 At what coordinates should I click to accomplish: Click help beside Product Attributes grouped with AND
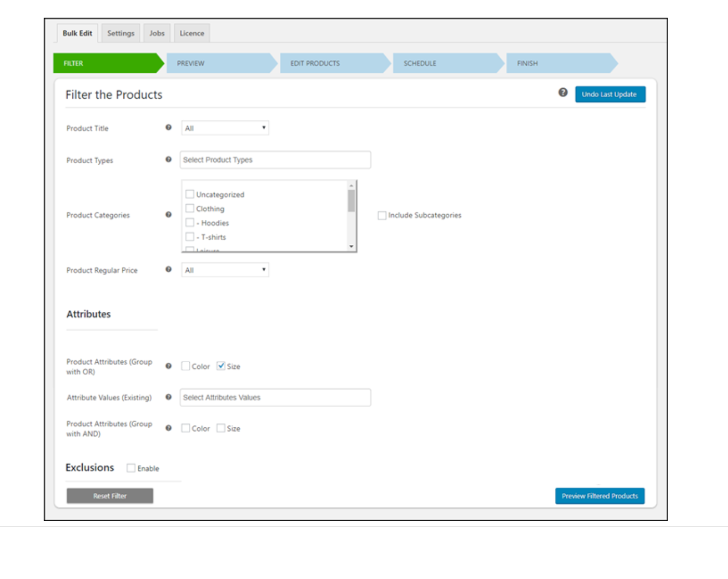click(167, 427)
